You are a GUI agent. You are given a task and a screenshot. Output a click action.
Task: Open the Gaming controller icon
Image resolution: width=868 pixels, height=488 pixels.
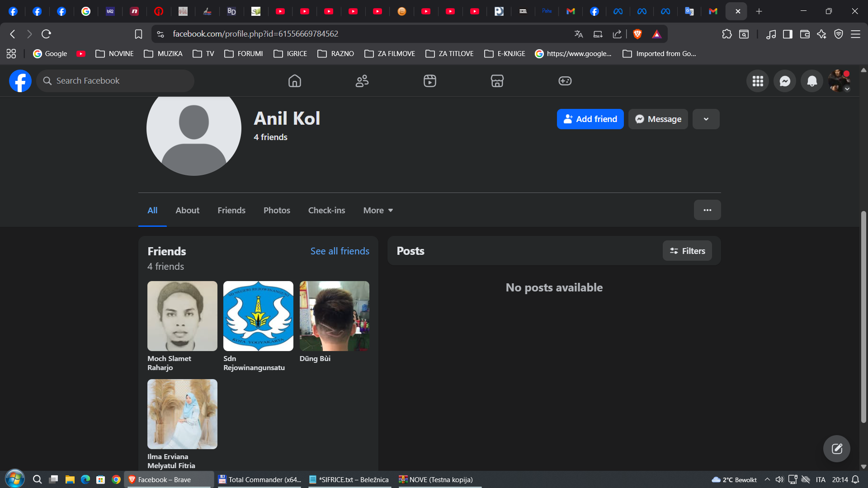[x=565, y=81]
